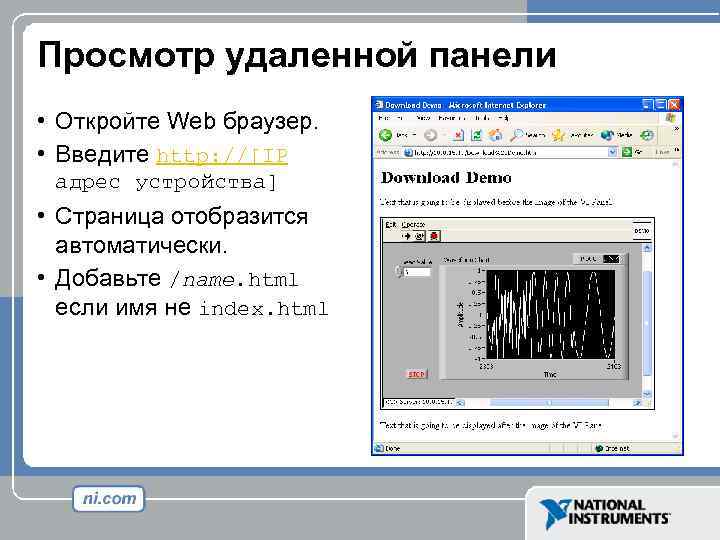Screen dimensions: 720x540
Task: Click the text index.html on slide
Action: pos(264,308)
